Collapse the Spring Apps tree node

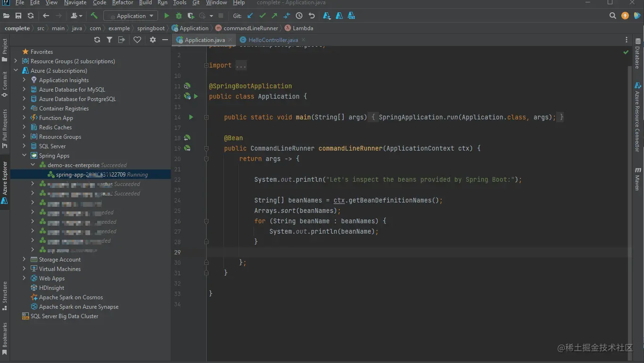[x=25, y=156]
